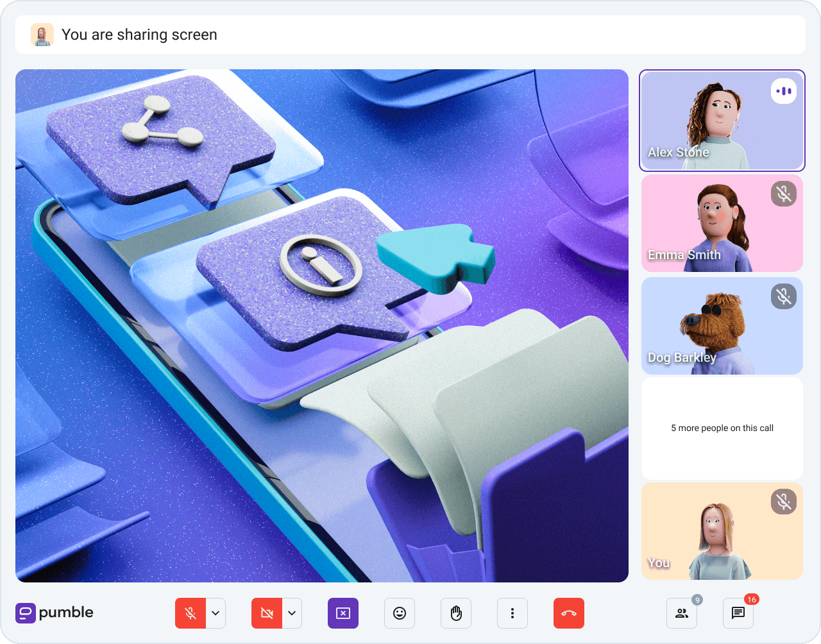
Task: Click the shared screen preview area
Action: point(322,326)
